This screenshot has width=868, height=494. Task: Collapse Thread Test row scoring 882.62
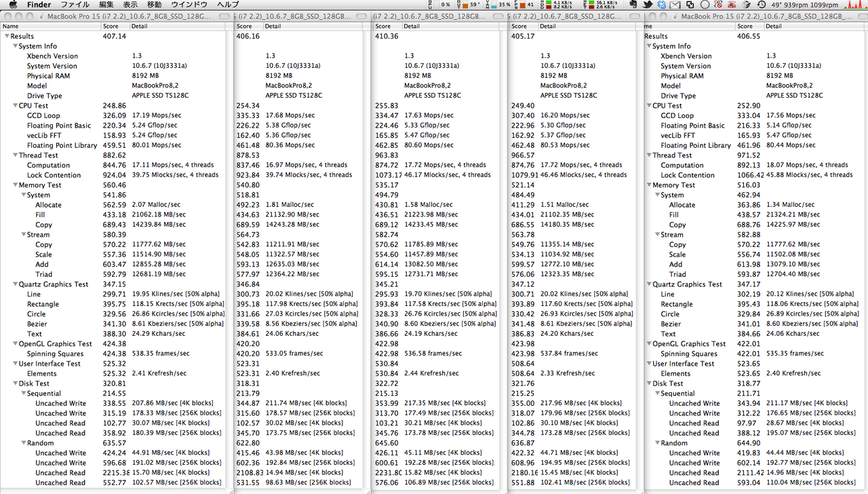click(15, 155)
